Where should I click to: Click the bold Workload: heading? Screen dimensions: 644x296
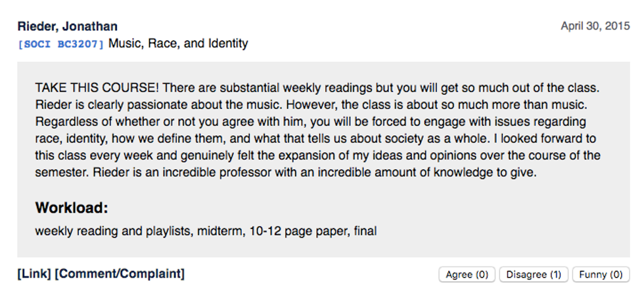tap(72, 208)
